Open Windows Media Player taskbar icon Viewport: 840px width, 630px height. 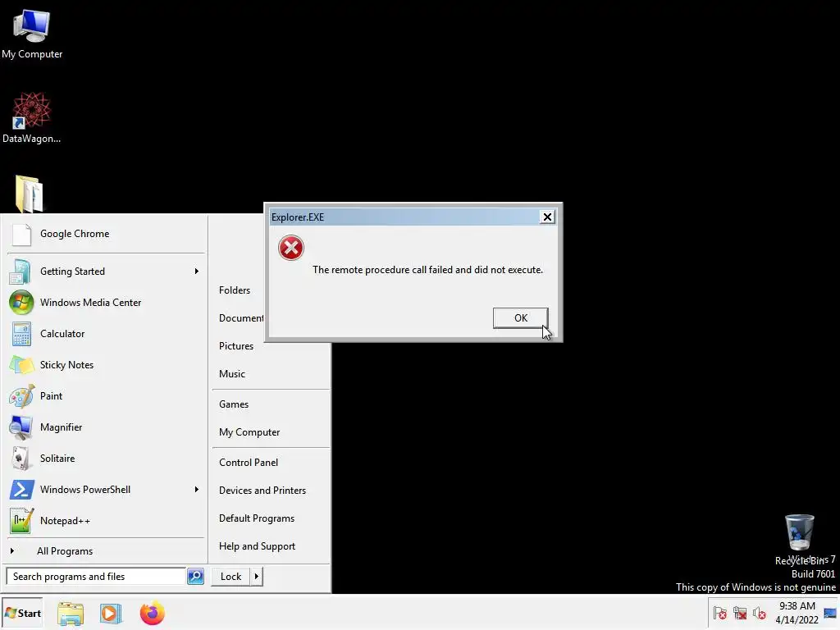[111, 614]
